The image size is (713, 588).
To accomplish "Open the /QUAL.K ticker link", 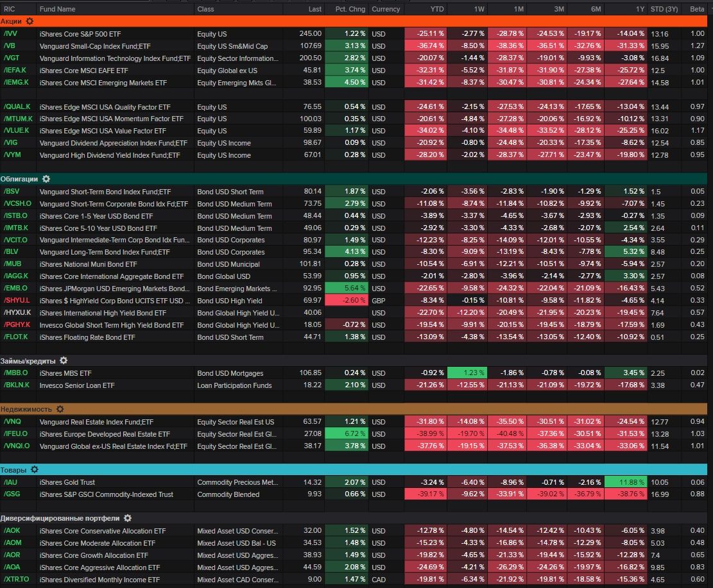I will 17,107.
